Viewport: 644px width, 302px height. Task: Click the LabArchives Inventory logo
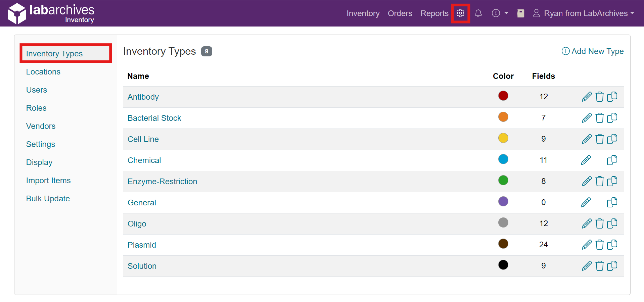[51, 13]
